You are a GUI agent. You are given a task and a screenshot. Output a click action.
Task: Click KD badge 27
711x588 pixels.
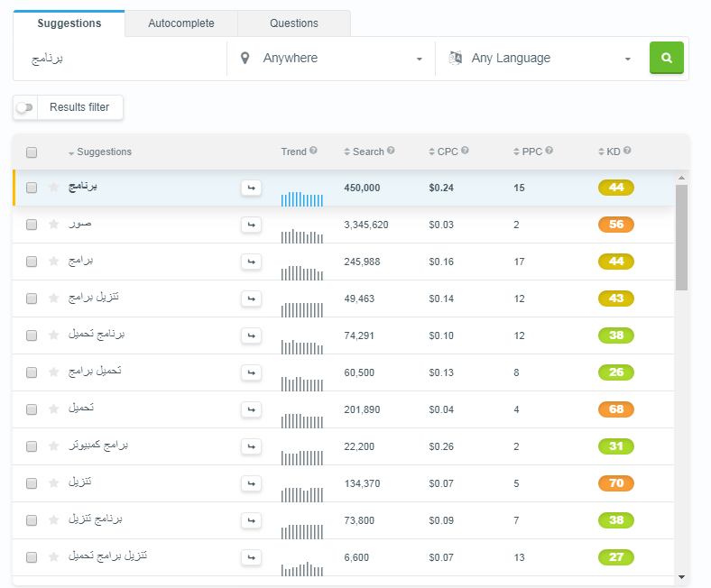615,557
